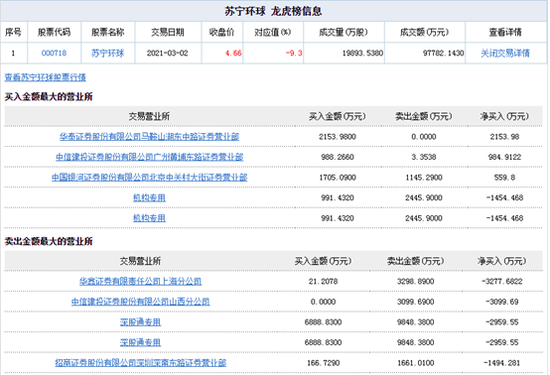Open the 苏宁环球 stock name link
This screenshot has height=375, width=550.
click(108, 53)
